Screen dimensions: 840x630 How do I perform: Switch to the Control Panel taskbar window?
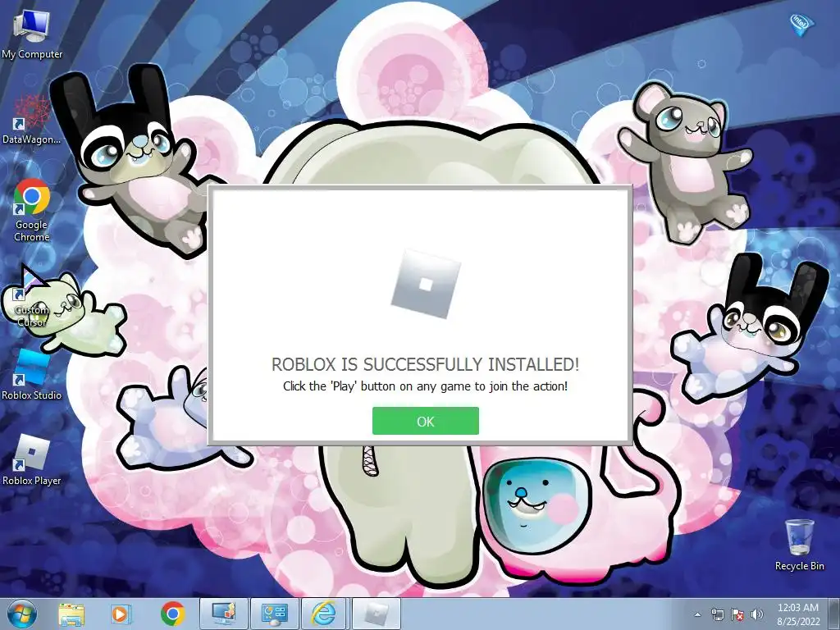point(274,614)
